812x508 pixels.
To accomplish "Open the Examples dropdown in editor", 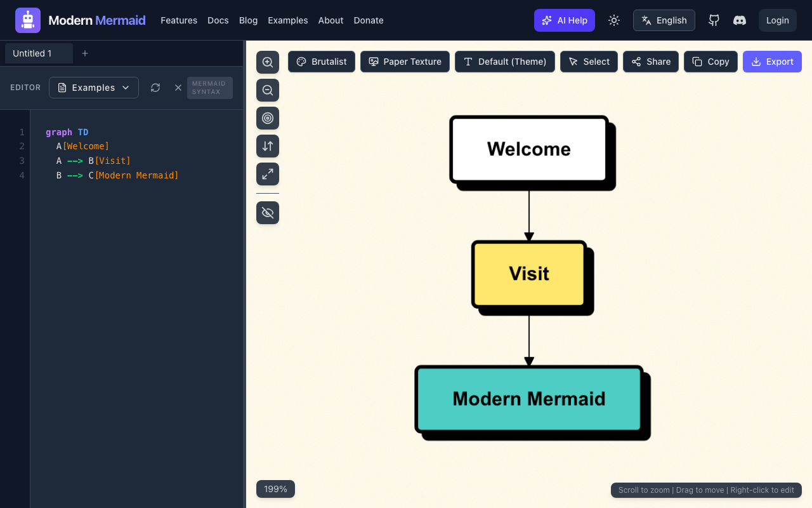I will [x=94, y=88].
